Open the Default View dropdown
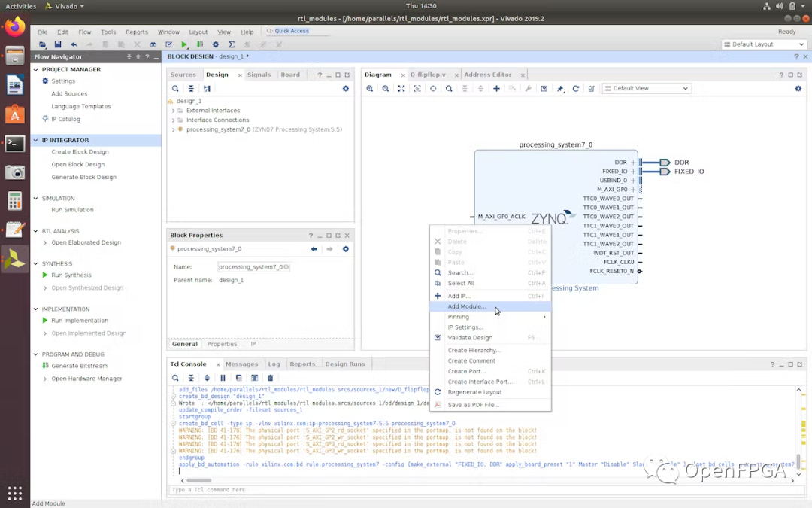Viewport: 812px width, 508px height. [x=647, y=89]
